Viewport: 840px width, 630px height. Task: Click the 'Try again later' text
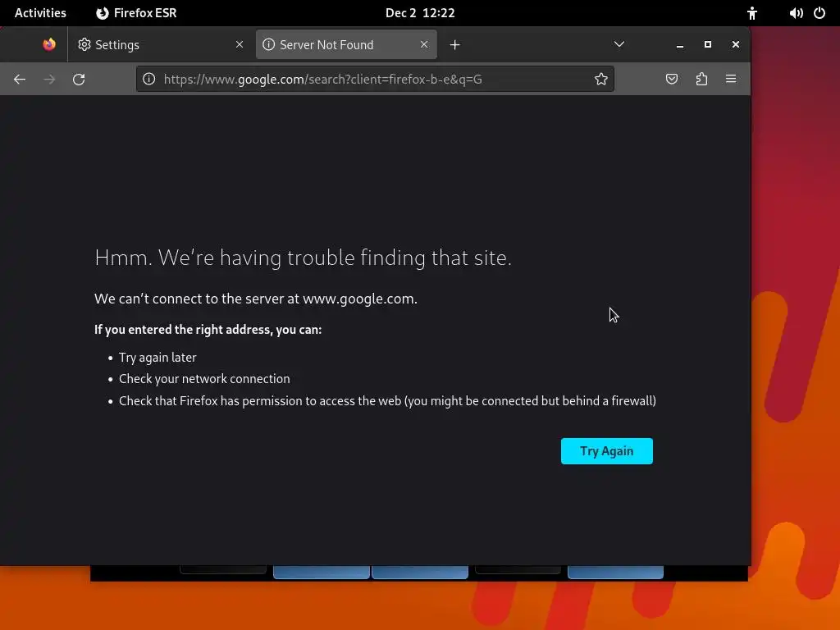point(157,358)
